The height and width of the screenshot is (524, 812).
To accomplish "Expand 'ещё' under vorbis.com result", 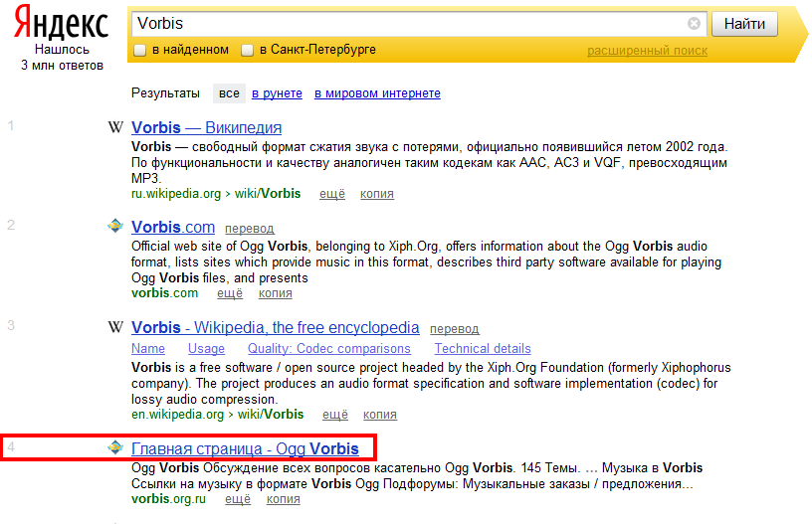I will tap(230, 293).
